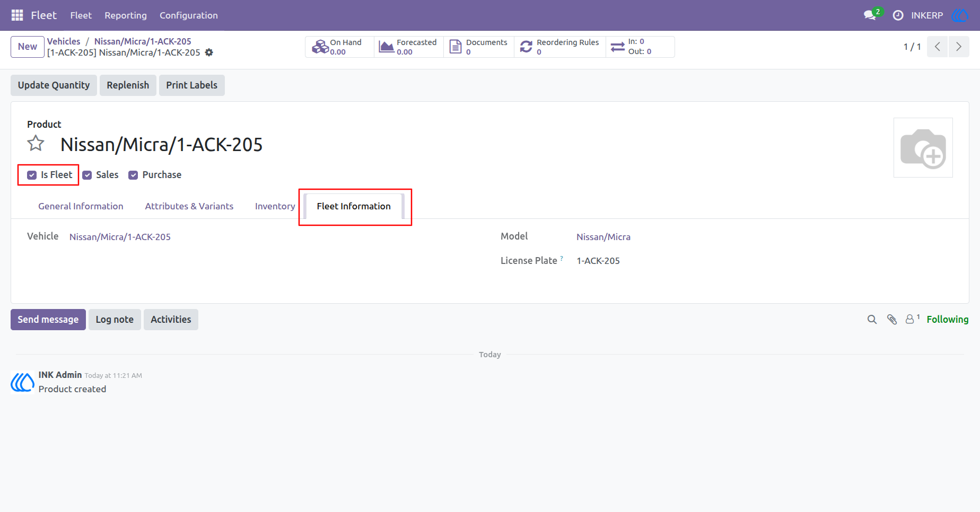The image size is (980, 512).
Task: Toggle the Purchase checkbox
Action: (133, 175)
